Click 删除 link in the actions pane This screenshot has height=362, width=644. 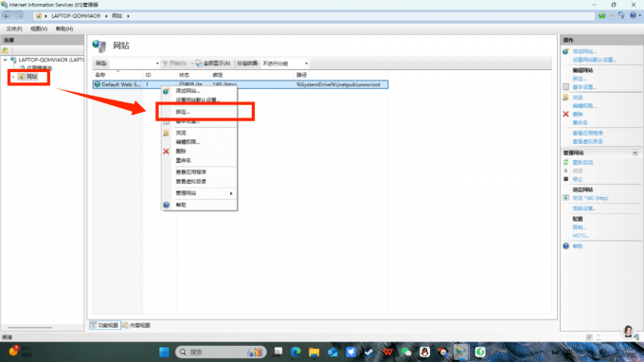pyautogui.click(x=578, y=115)
